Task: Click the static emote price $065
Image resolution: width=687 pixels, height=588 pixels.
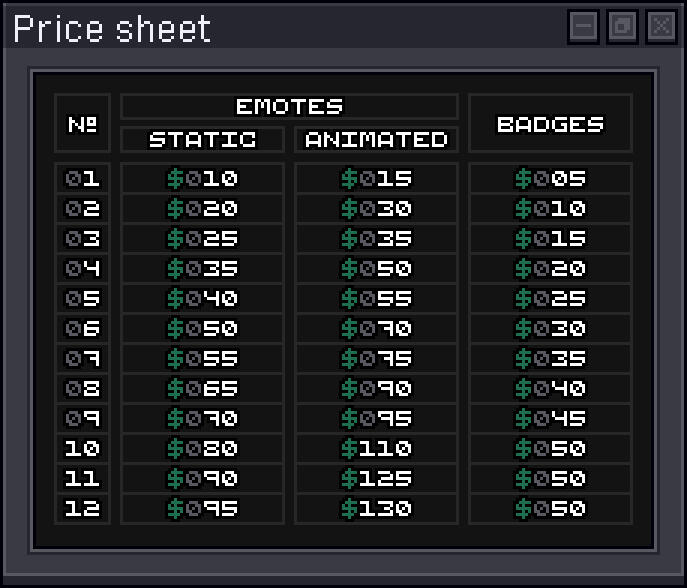Action: [x=202, y=389]
